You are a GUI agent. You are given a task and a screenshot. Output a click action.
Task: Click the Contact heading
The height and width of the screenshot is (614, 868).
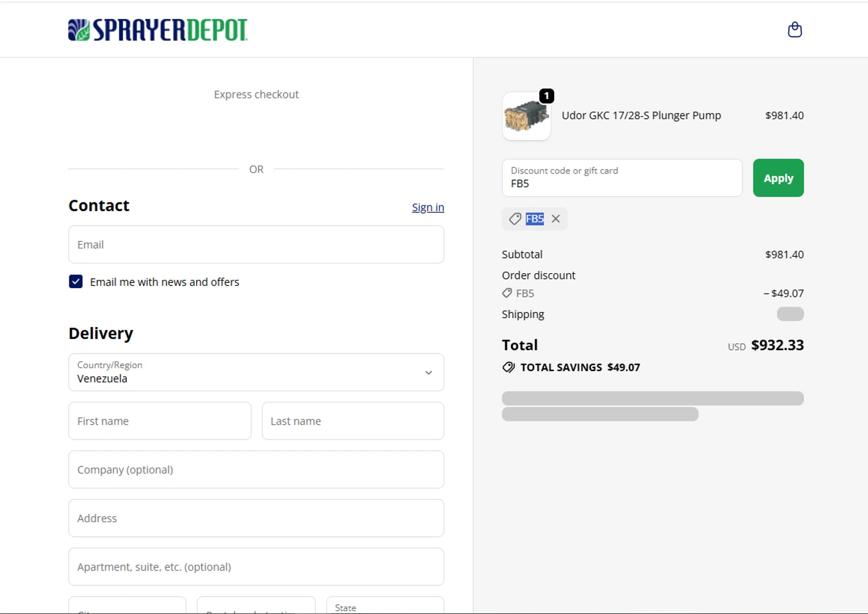pos(99,205)
